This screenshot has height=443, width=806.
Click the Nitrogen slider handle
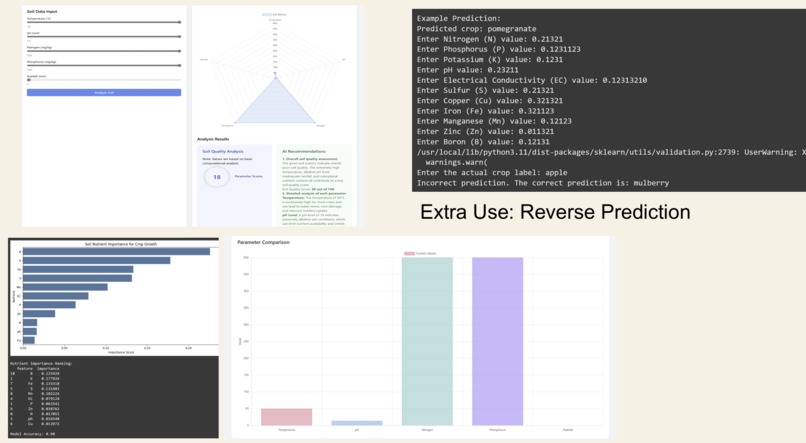tap(179, 51)
